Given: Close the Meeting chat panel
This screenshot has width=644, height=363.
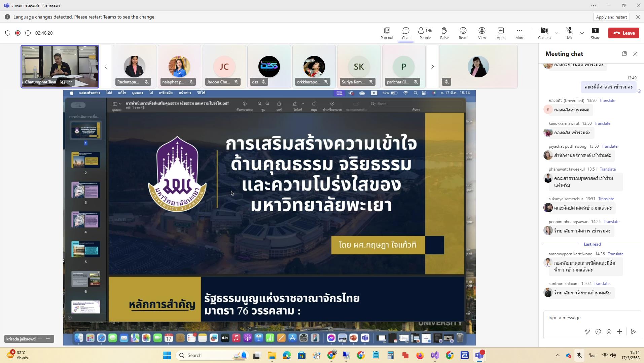Looking at the screenshot, I should pyautogui.click(x=635, y=54).
